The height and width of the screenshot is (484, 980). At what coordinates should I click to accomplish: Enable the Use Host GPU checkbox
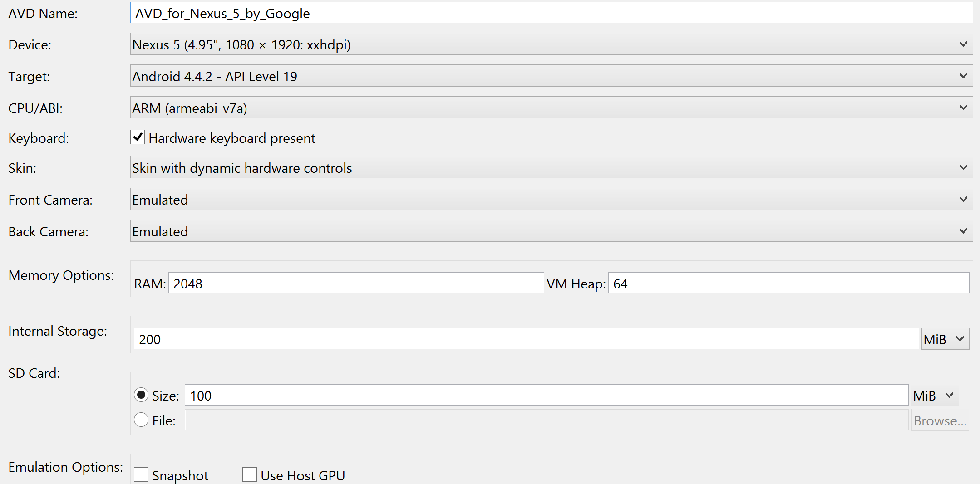[250, 474]
